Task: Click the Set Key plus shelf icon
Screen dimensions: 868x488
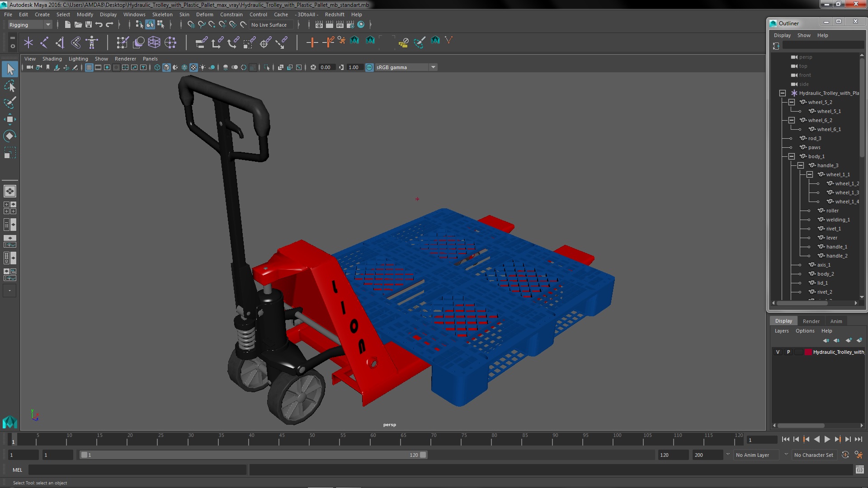Action: click(312, 42)
